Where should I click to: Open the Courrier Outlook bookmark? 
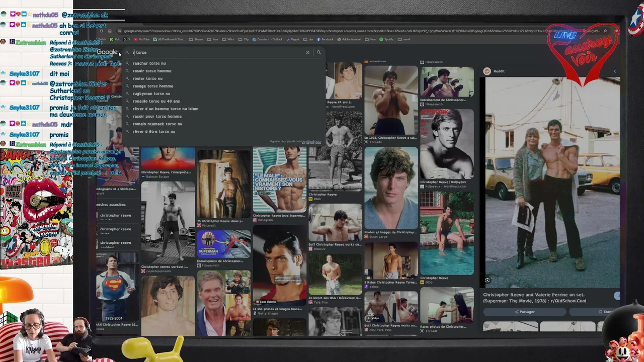click(268, 39)
